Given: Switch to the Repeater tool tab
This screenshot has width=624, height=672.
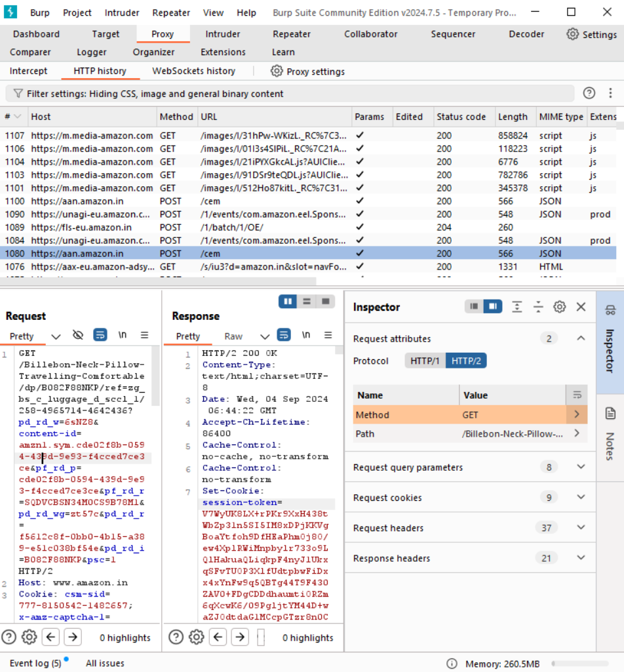Looking at the screenshot, I should coord(292,34).
